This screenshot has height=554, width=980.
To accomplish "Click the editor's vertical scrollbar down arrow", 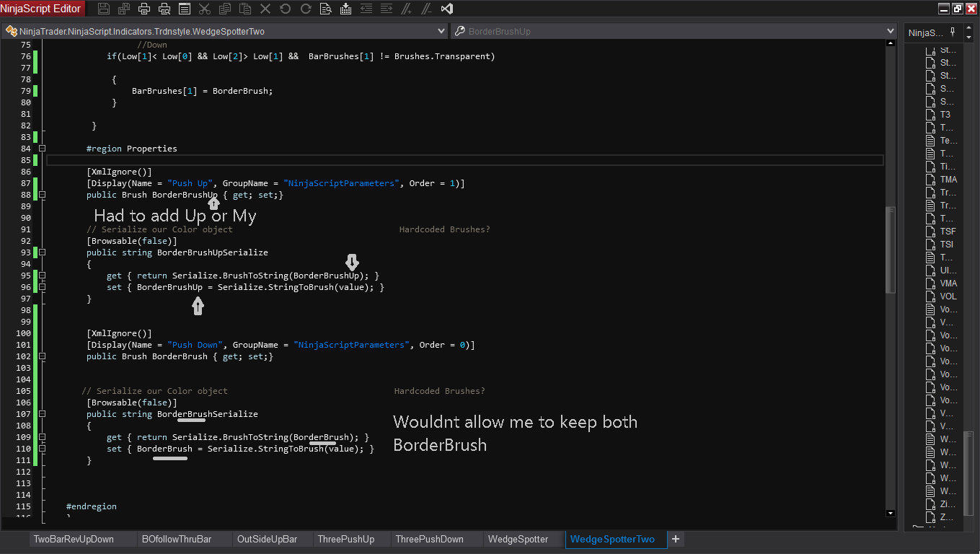I will coord(891,513).
